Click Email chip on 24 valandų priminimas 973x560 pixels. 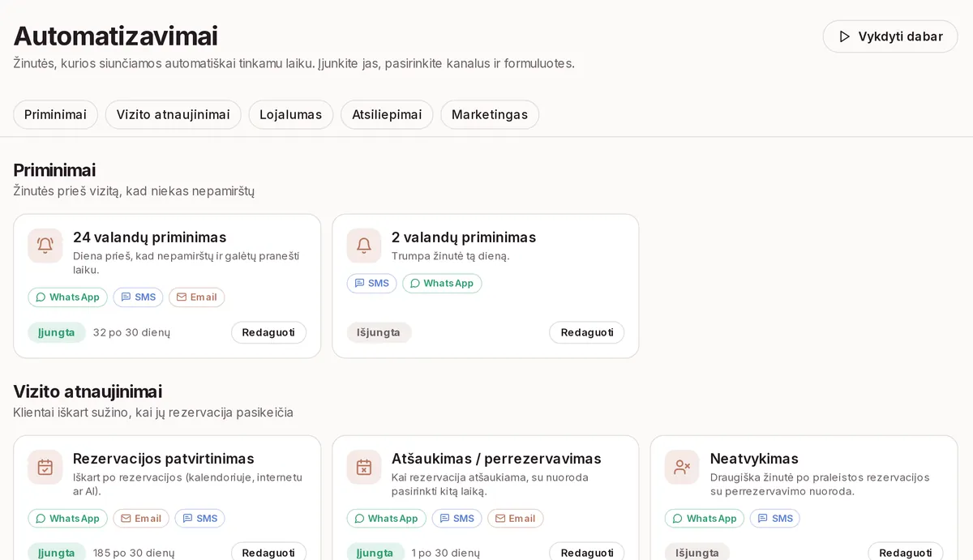(x=197, y=297)
